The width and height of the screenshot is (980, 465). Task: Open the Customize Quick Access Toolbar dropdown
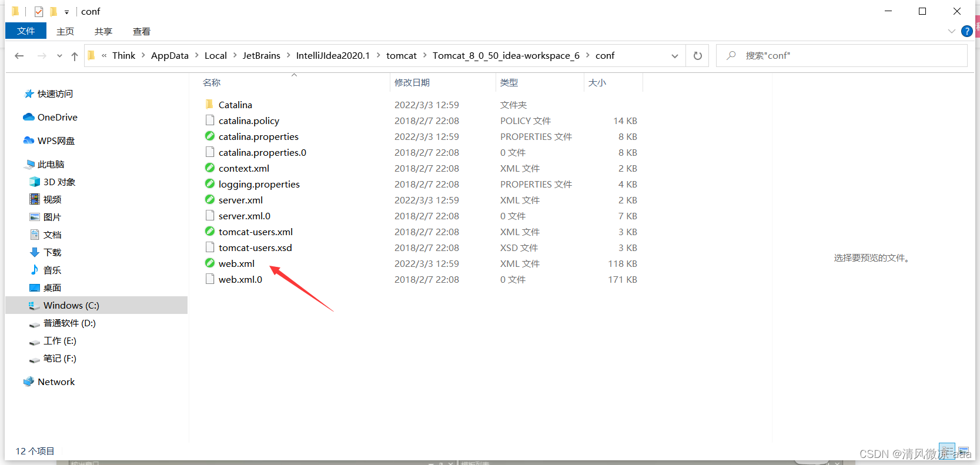[66, 12]
